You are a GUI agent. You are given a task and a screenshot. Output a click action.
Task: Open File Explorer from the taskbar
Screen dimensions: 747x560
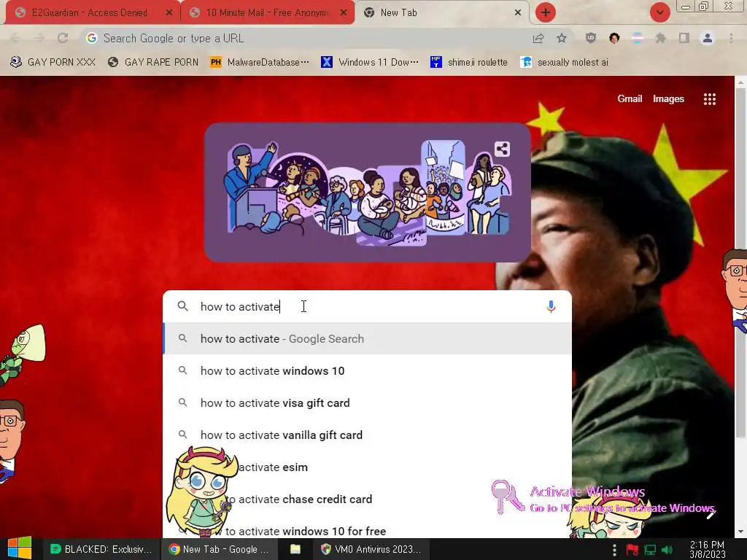[296, 549]
